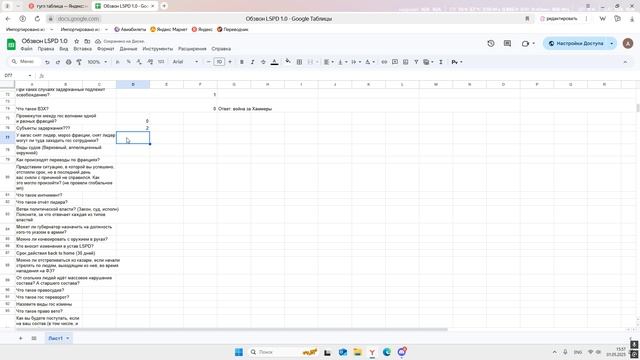Open the Расширения menu

click(192, 49)
